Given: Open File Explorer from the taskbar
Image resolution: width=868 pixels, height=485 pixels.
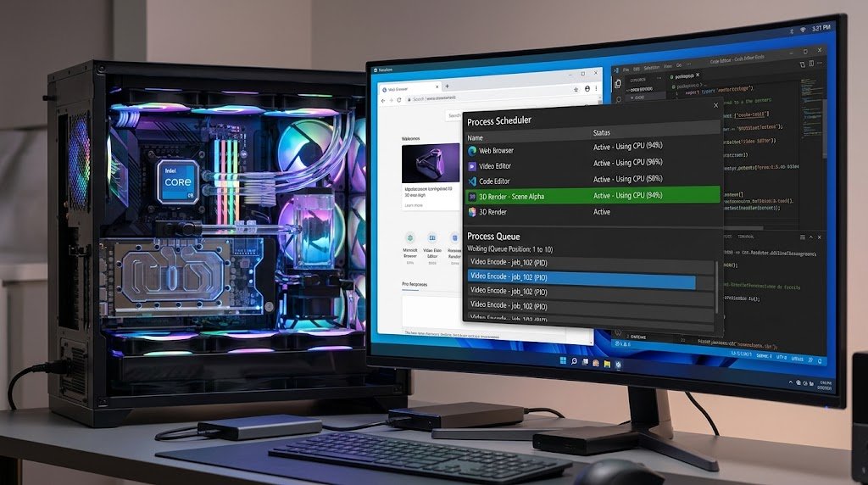Looking at the screenshot, I should click(x=607, y=364).
